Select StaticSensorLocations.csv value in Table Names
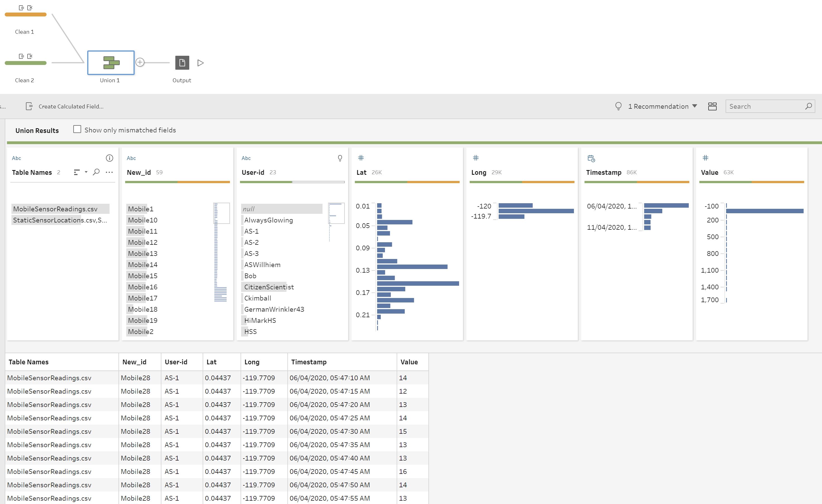 coord(60,220)
